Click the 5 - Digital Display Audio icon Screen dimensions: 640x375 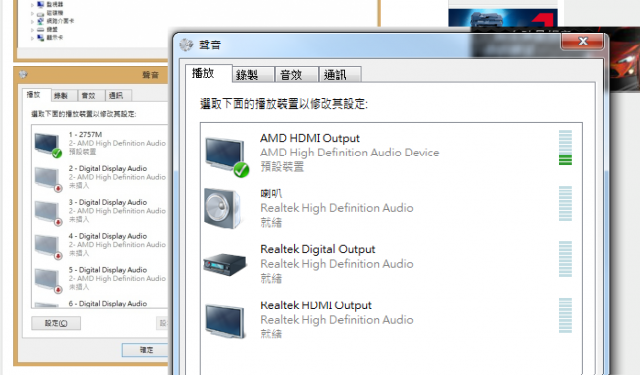48,280
